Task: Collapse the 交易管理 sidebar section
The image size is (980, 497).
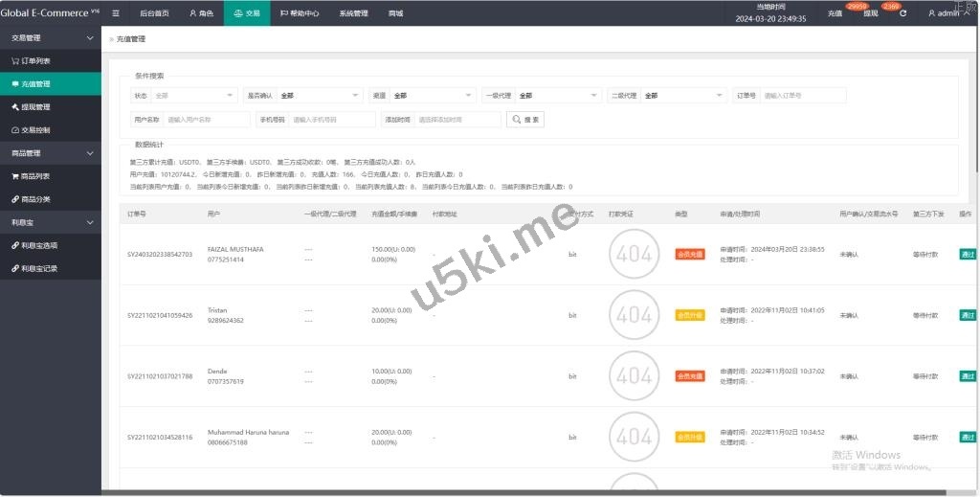Action: [90, 38]
